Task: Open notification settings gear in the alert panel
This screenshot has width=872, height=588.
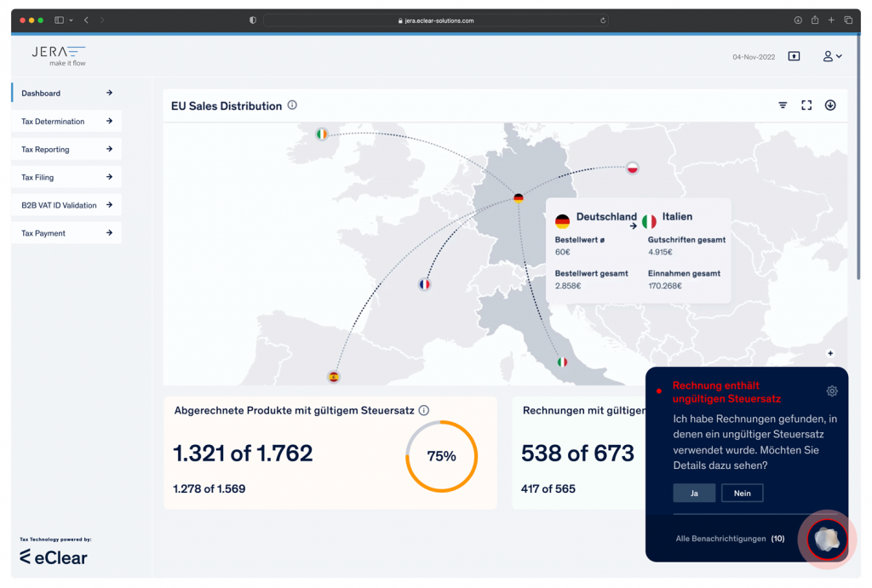Action: [832, 391]
